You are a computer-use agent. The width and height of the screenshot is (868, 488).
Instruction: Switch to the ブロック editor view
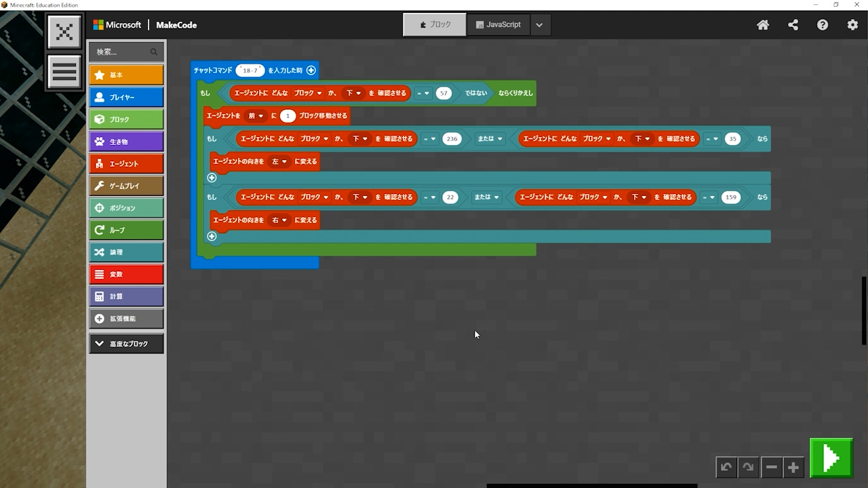pos(435,24)
